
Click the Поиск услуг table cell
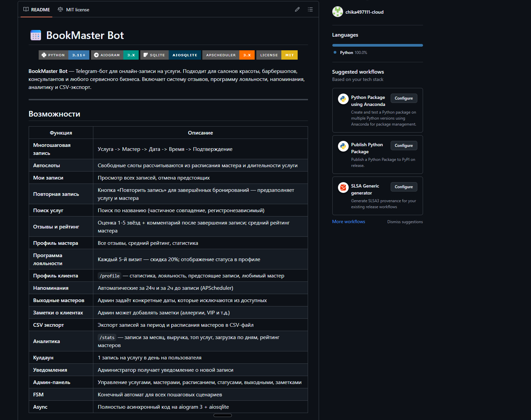tap(61, 210)
